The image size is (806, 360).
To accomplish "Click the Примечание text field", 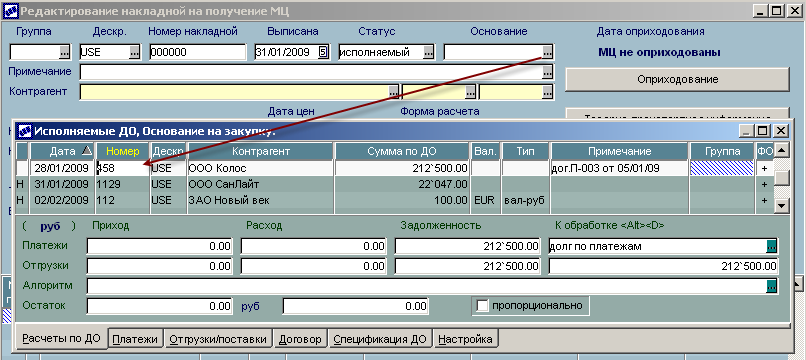I will [x=311, y=72].
